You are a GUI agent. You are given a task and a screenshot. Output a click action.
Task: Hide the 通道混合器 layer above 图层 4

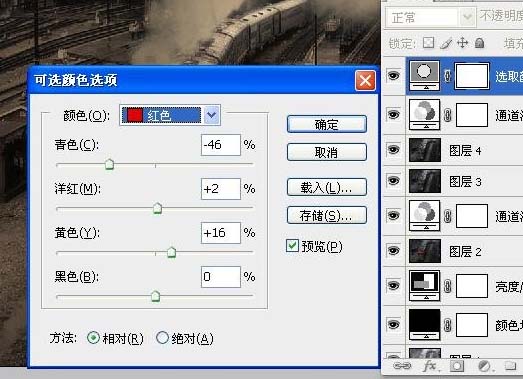tap(394, 114)
